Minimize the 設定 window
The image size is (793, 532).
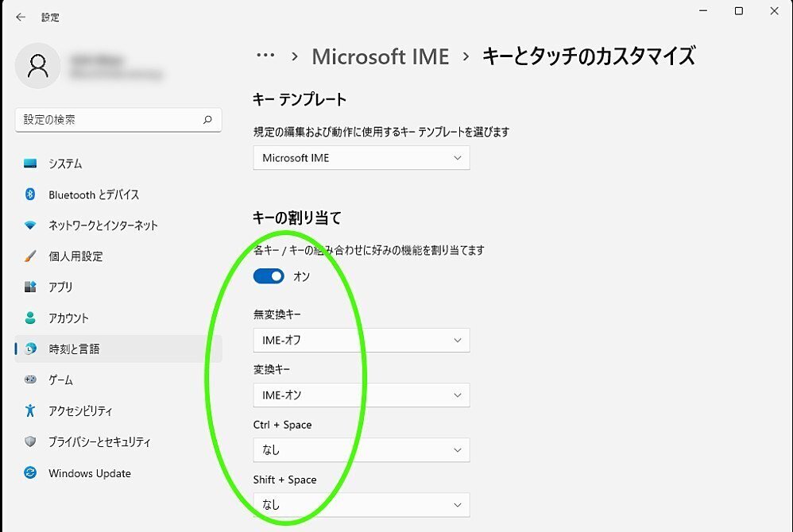[703, 11]
